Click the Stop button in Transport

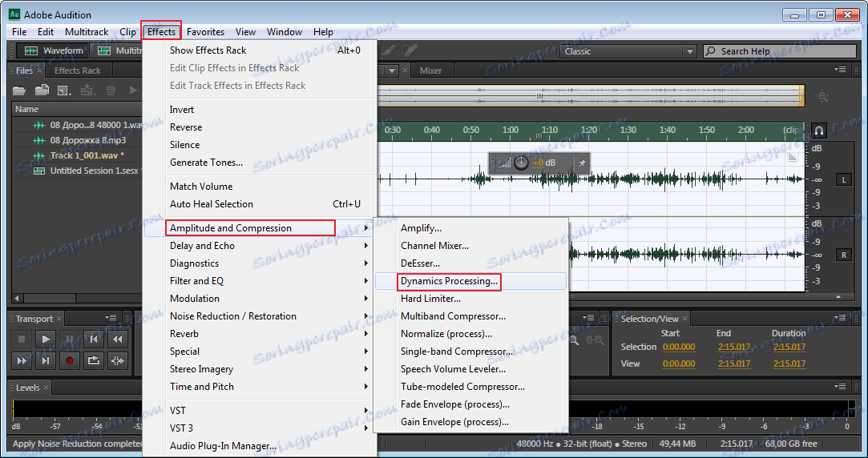tap(22, 339)
